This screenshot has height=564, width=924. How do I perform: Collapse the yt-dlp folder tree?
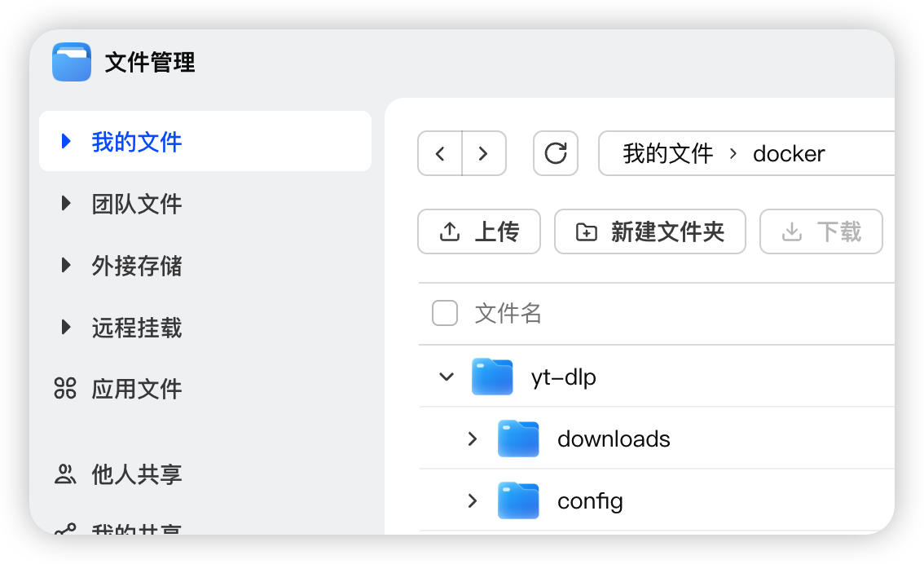pos(446,377)
